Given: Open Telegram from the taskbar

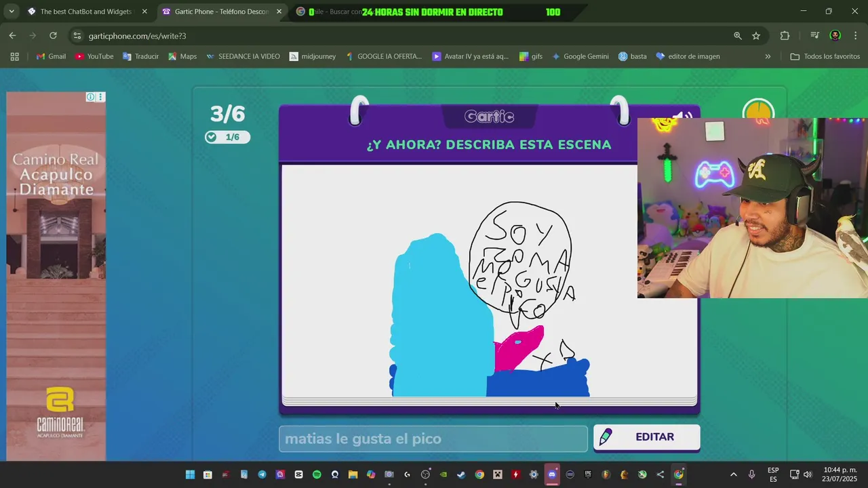Looking at the screenshot, I should click(x=262, y=474).
